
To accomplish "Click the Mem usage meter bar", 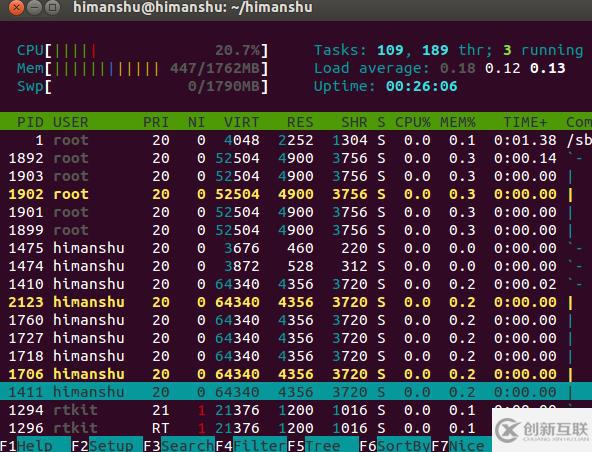I will pyautogui.click(x=142, y=68).
